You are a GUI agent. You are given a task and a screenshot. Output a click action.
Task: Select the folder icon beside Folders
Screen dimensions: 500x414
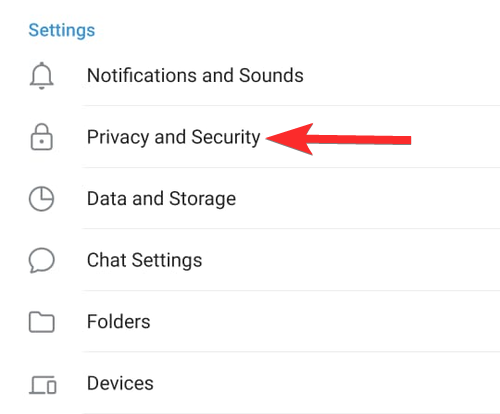[x=42, y=322]
